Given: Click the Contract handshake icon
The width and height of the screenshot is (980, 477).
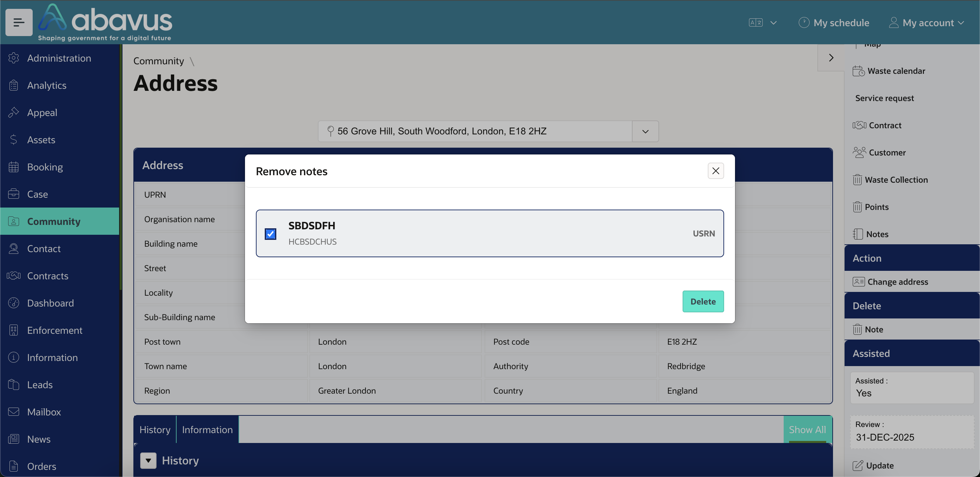Looking at the screenshot, I should [x=859, y=126].
